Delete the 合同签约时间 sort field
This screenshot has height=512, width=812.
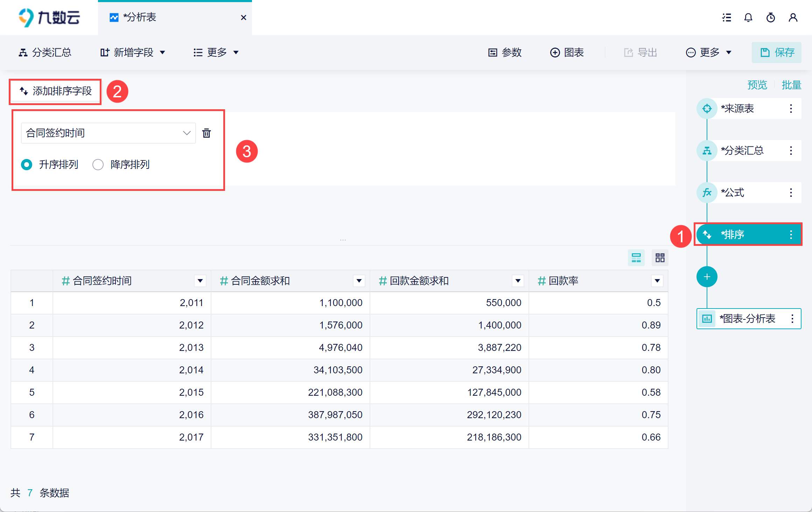[206, 133]
